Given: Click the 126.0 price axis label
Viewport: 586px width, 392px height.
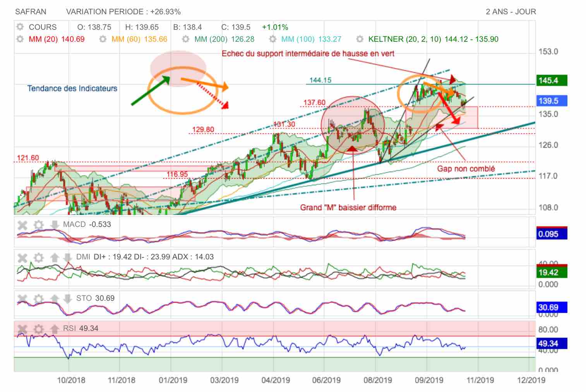Looking at the screenshot, I should click(548, 145).
